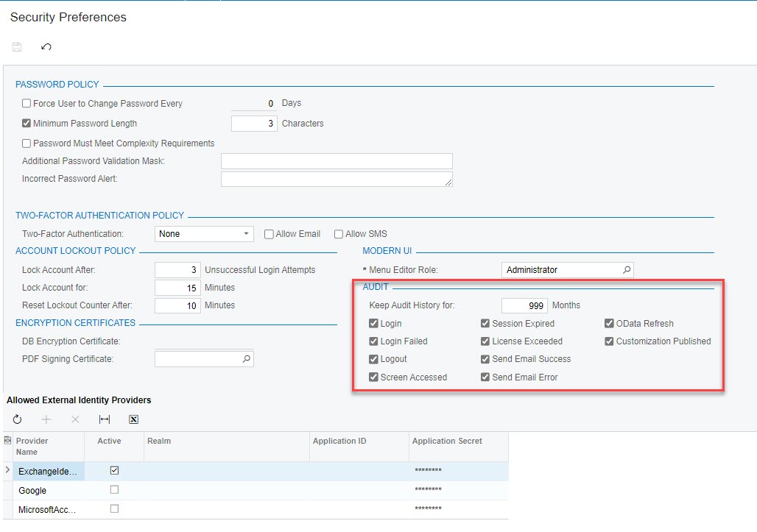Export providers grid to Excel

click(x=134, y=419)
